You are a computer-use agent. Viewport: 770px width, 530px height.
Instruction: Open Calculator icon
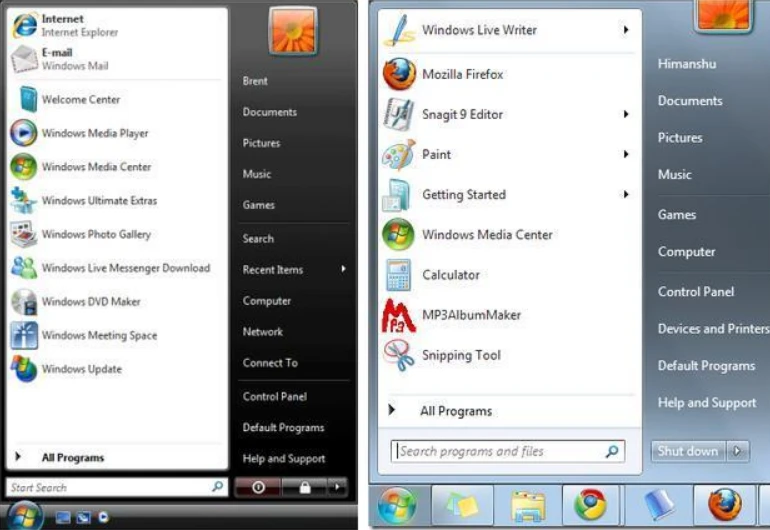tap(398, 275)
